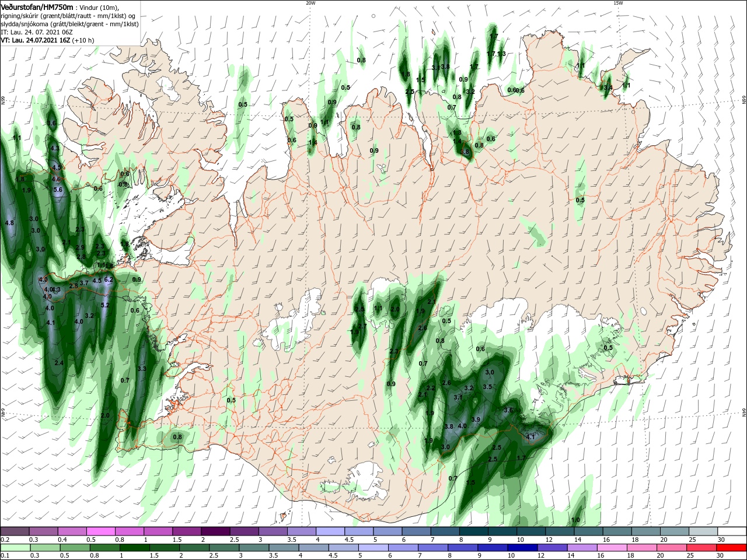Click the precipitation value '3.4' in the northeast
The height and width of the screenshot is (560, 747).
[x=608, y=87]
